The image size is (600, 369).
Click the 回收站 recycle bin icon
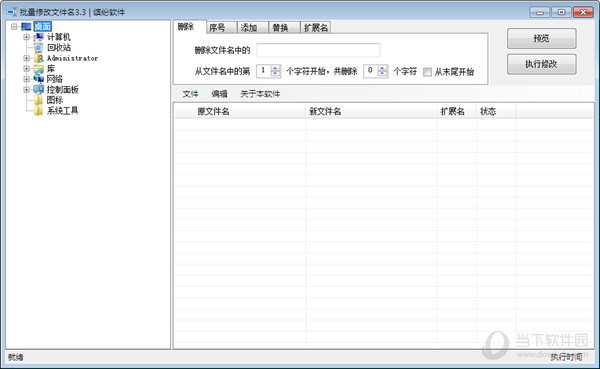click(39, 47)
